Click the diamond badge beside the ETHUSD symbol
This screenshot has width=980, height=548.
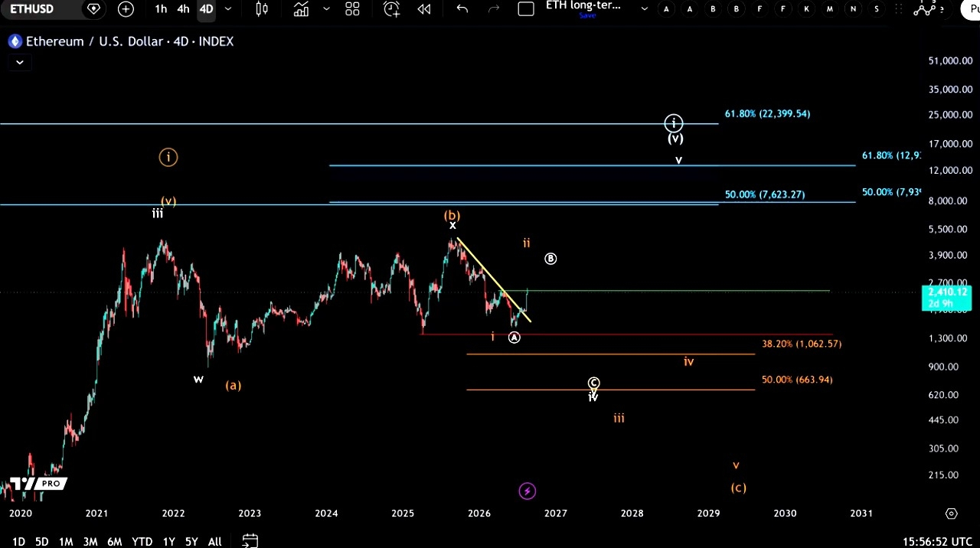click(x=93, y=9)
